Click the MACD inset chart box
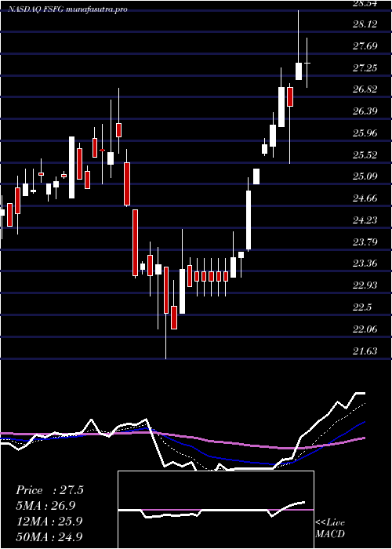 (x=216, y=510)
